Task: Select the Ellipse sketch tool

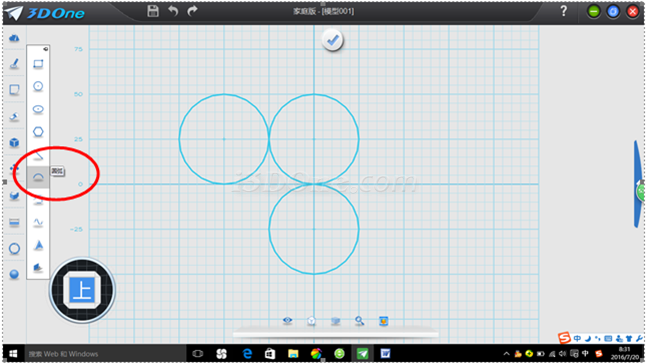Action: click(x=38, y=109)
